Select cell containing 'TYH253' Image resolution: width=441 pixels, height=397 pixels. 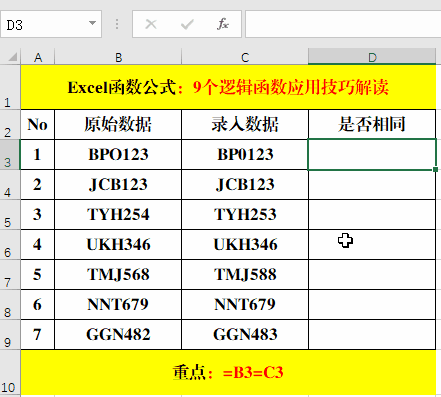(245, 214)
